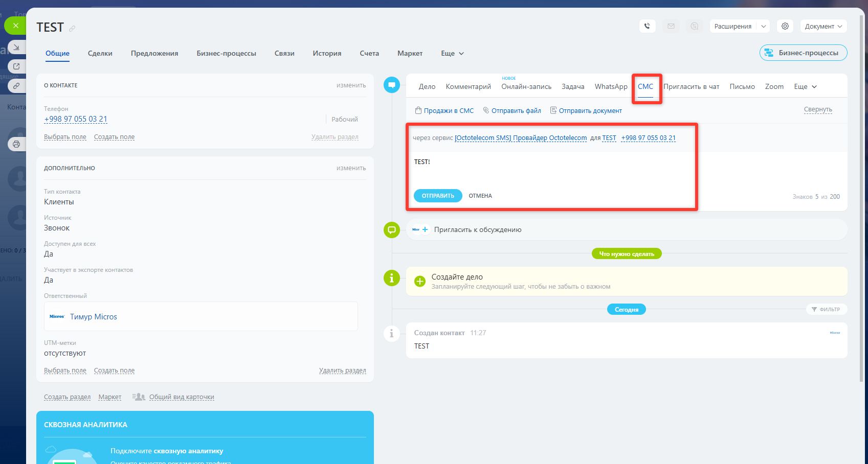Click the print icon on left edge
The image size is (868, 464).
click(x=16, y=144)
